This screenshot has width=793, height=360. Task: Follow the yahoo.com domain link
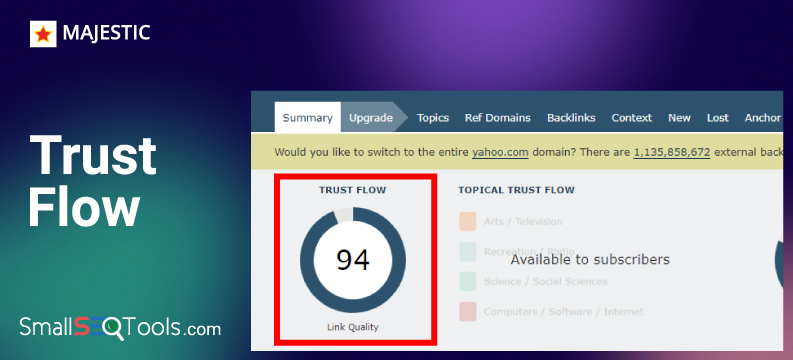500,152
